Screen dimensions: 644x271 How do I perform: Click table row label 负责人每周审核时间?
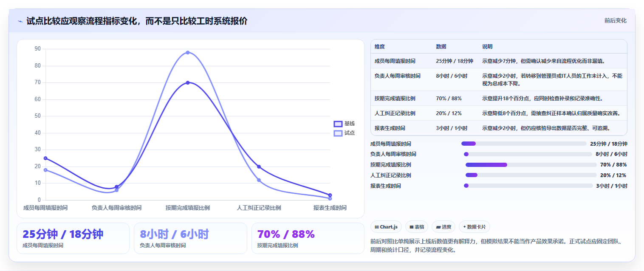click(x=398, y=76)
